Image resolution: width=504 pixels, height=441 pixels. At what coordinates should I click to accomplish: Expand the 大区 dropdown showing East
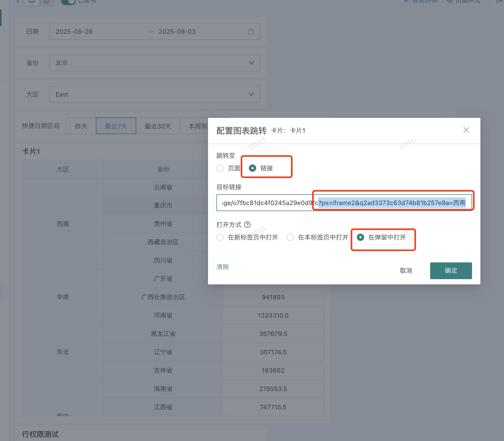[155, 94]
